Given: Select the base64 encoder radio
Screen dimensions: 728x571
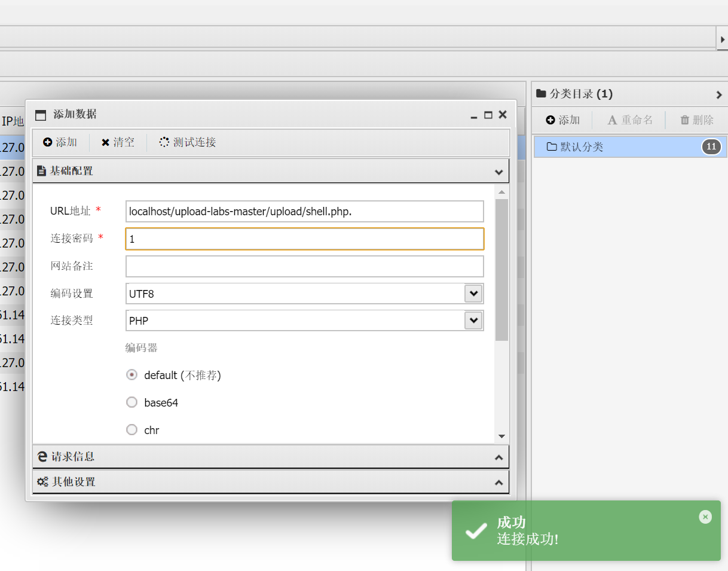Looking at the screenshot, I should pyautogui.click(x=132, y=402).
